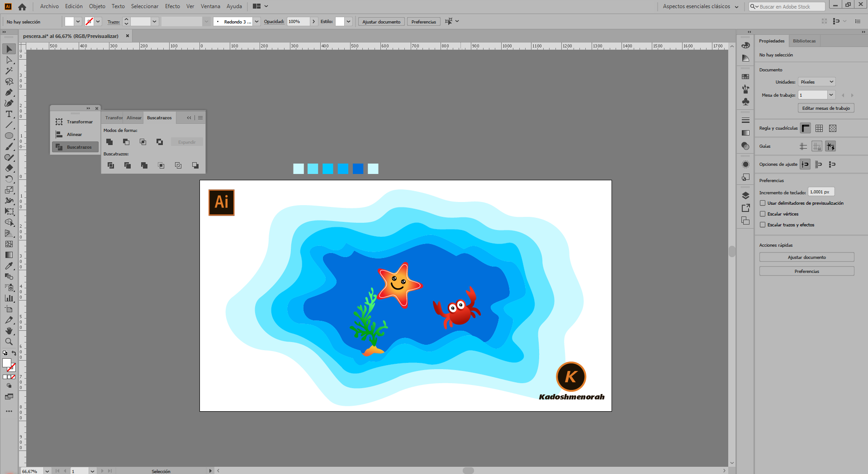Select the Direct Selection tool
The width and height of the screenshot is (868, 474).
[9, 60]
